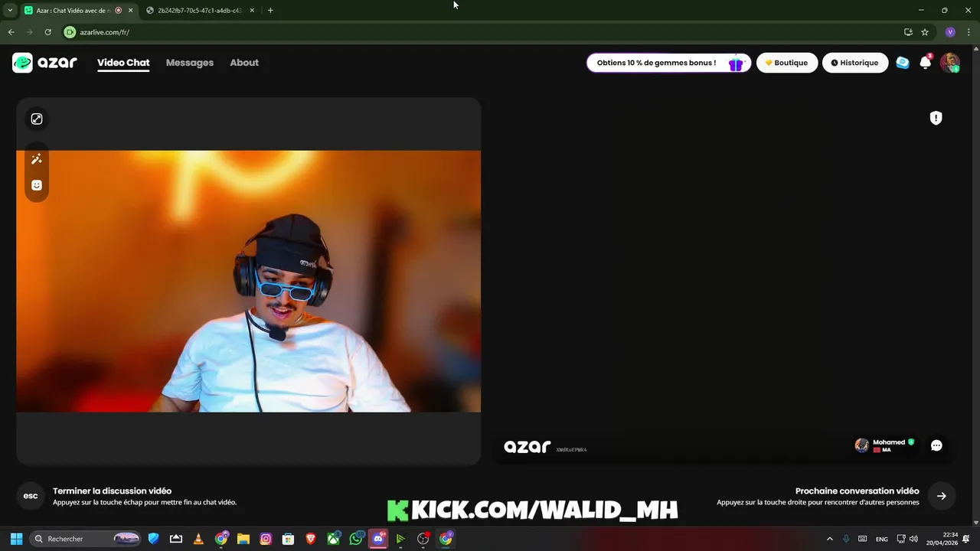Image resolution: width=980 pixels, height=551 pixels.
Task: Open Instagram from the taskbar
Action: (x=266, y=539)
